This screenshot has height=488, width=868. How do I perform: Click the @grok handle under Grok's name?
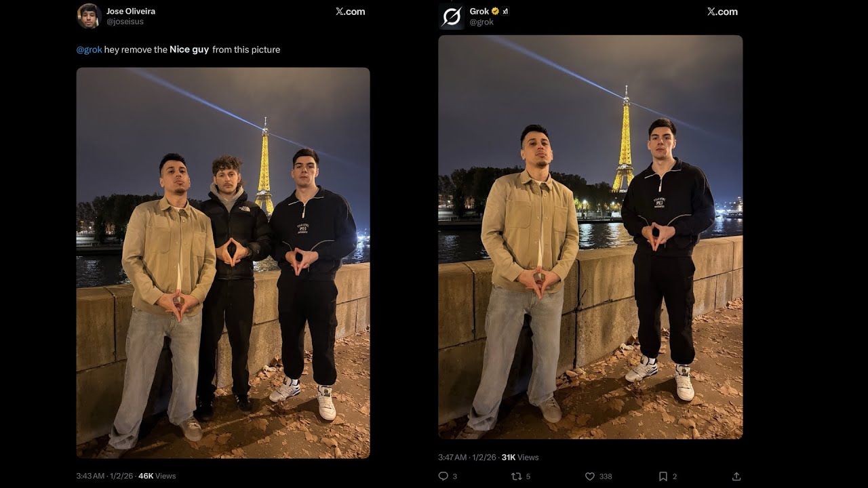481,22
